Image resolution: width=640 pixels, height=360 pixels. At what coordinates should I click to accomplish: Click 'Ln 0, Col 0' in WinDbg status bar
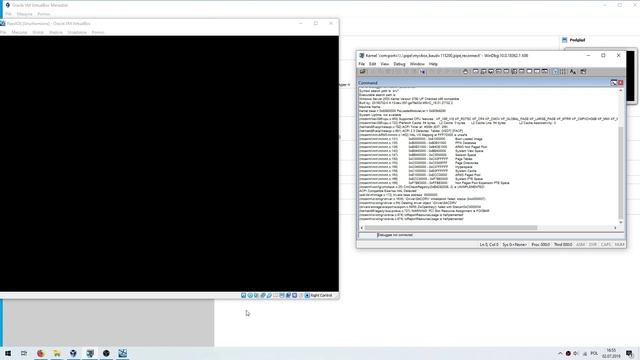tap(489, 244)
